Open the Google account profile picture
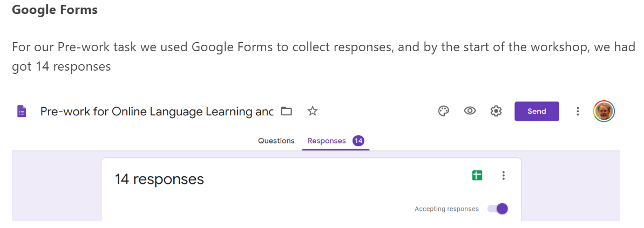 pos(604,112)
